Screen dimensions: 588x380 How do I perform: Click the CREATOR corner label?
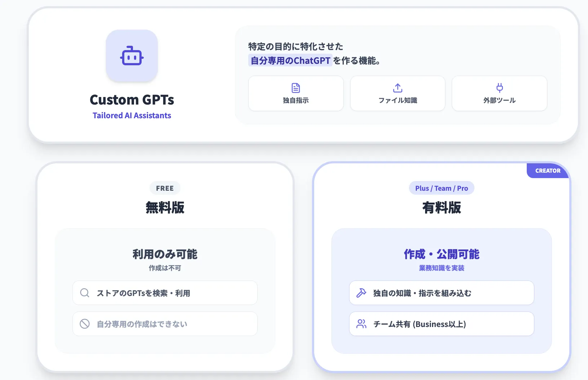548,171
